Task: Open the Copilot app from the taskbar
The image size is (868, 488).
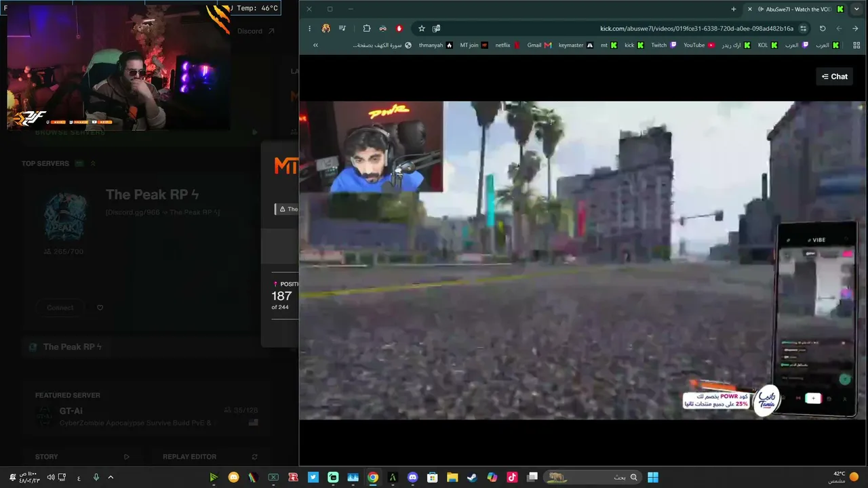Action: [x=492, y=477]
